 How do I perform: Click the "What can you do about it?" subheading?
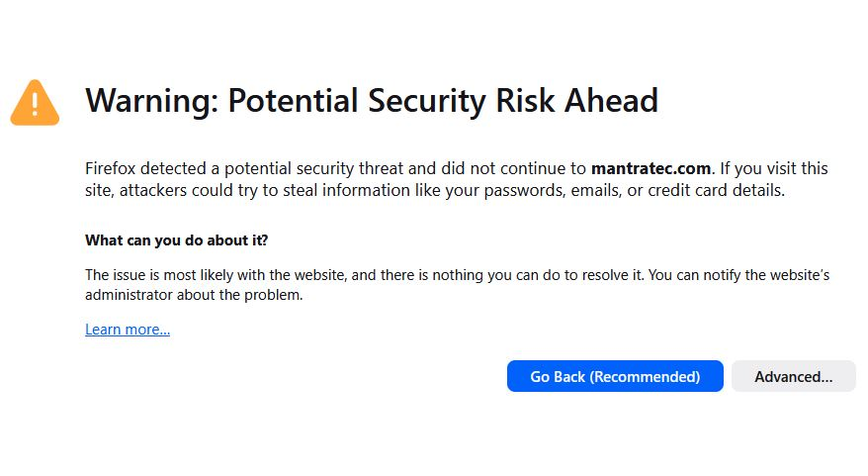click(176, 240)
